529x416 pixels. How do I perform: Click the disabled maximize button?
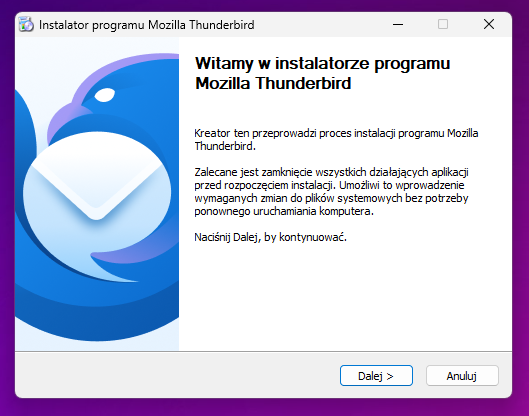(443, 25)
